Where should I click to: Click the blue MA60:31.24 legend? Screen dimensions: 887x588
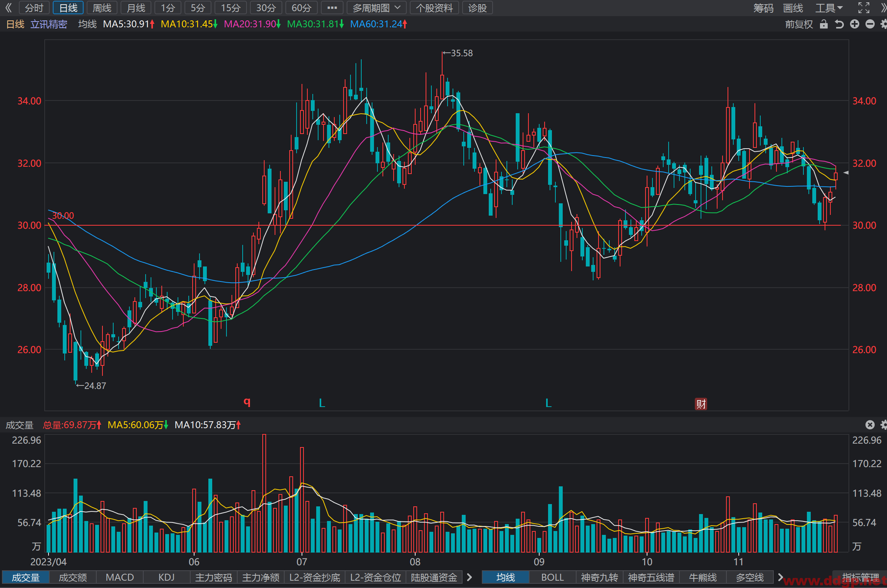point(379,24)
